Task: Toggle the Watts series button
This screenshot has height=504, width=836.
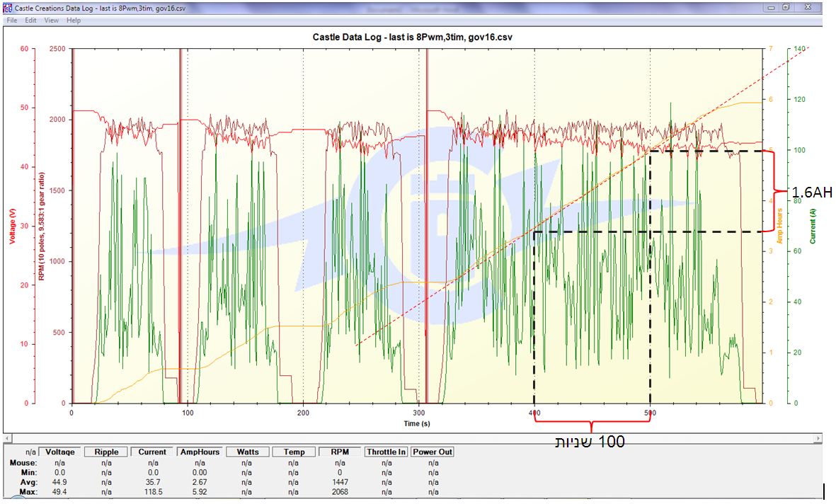Action: point(247,452)
